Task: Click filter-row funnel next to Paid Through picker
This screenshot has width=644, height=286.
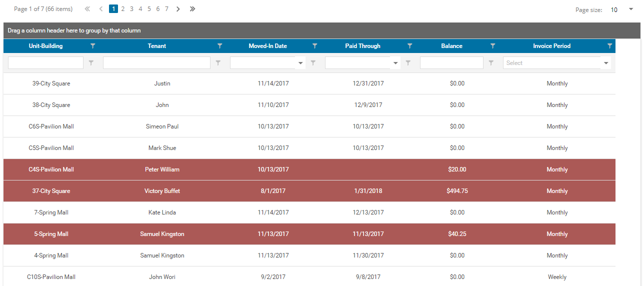Action: [x=408, y=63]
